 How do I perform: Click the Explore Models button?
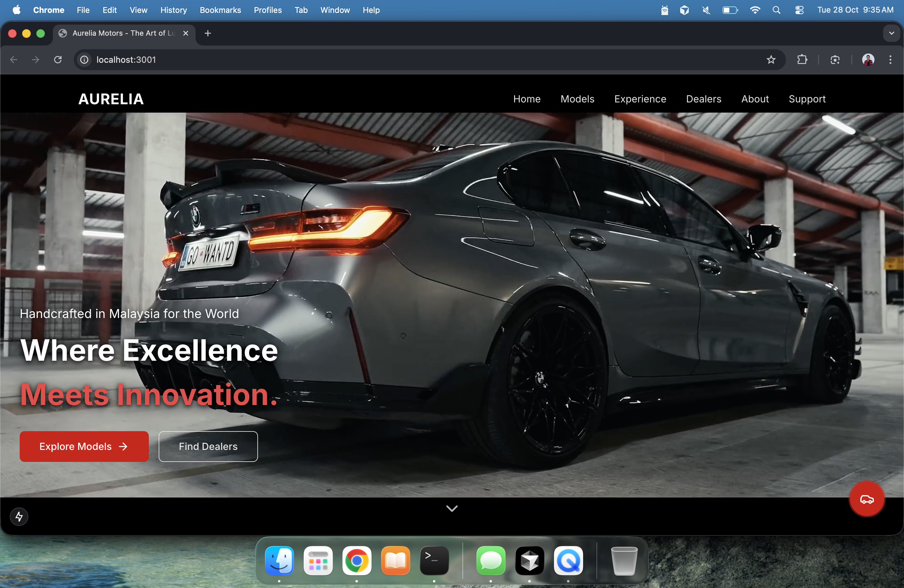point(84,446)
